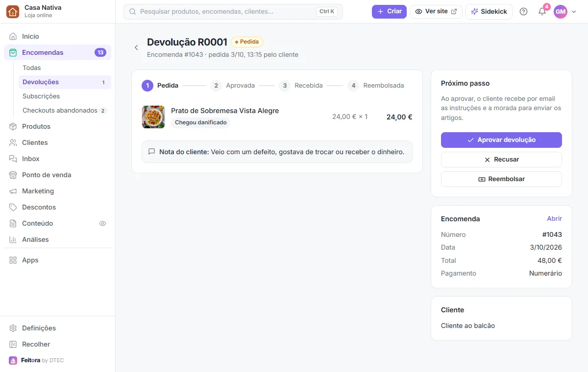The height and width of the screenshot is (372, 588).
Task: Click the Apps grid icon
Action: point(13,260)
